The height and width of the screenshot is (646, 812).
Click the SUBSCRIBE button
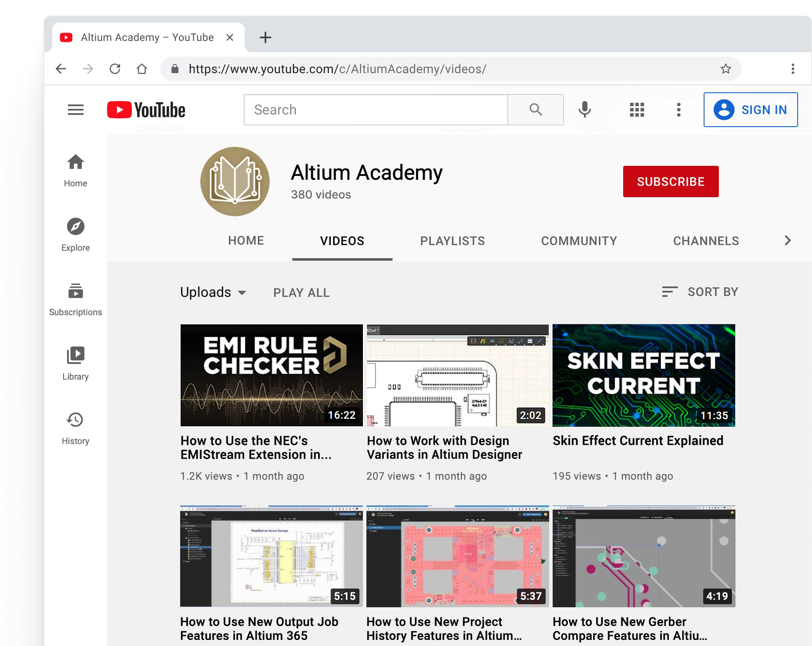point(671,182)
